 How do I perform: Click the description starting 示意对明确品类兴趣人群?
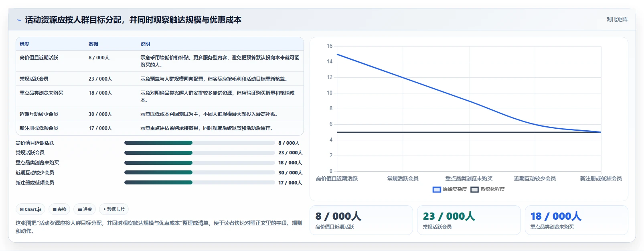point(217,97)
